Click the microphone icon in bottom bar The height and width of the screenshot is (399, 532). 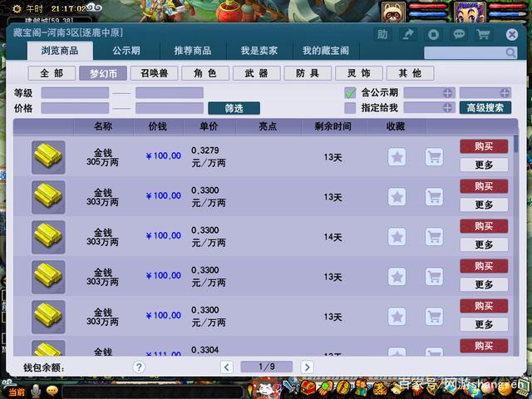point(35,392)
